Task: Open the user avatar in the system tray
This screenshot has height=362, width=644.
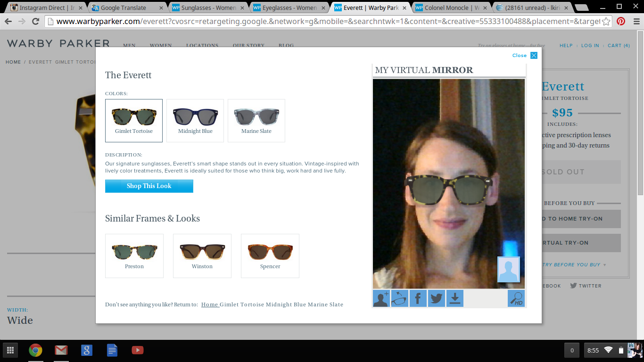Action: click(x=634, y=350)
